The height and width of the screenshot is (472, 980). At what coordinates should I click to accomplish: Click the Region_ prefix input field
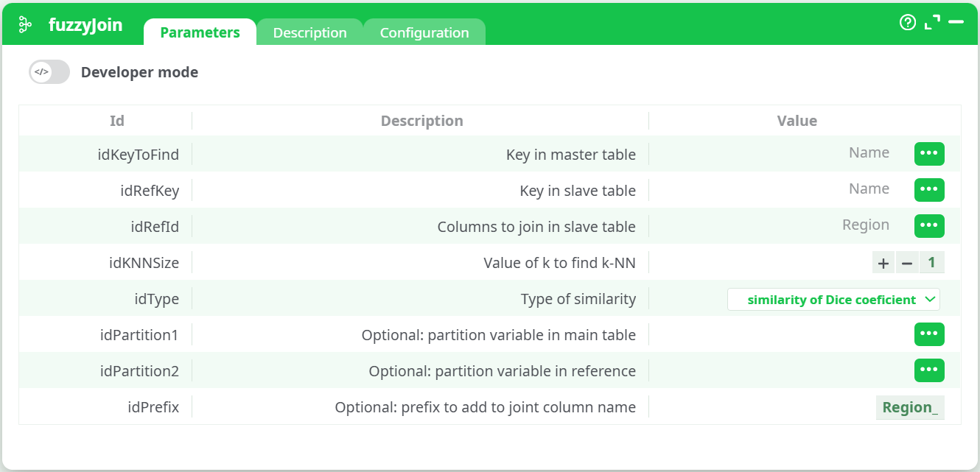910,407
